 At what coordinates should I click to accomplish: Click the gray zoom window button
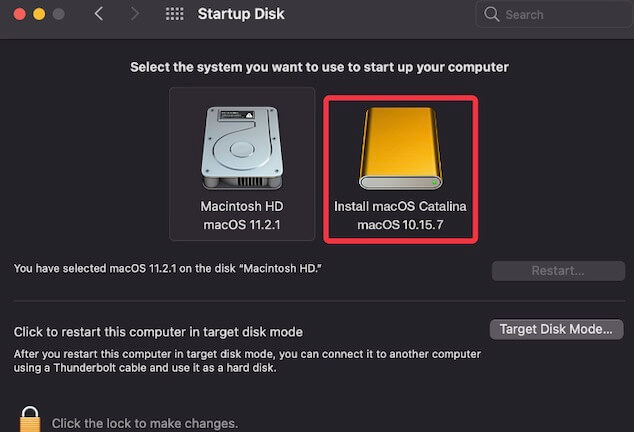click(59, 15)
